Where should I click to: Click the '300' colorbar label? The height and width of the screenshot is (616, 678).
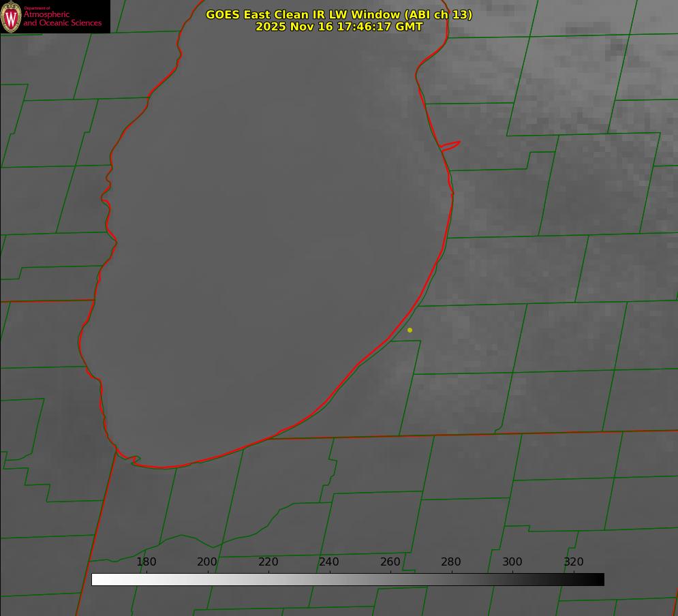[x=512, y=561]
